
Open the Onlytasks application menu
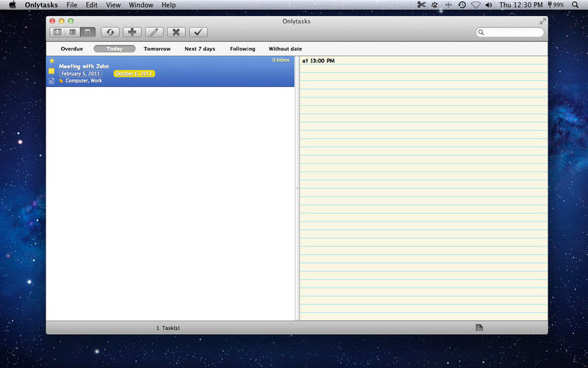point(41,5)
